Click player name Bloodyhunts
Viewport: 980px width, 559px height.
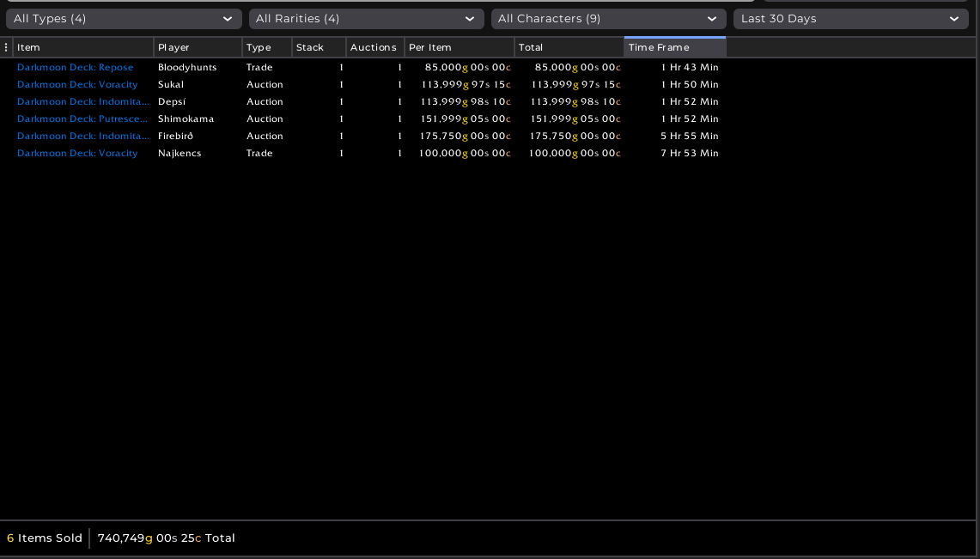pyautogui.click(x=187, y=68)
